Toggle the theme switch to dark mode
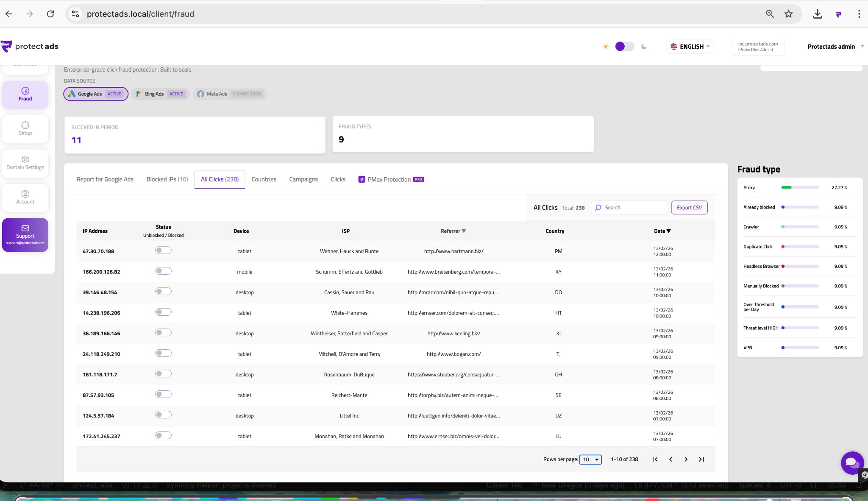This screenshot has height=501, width=868. coord(624,46)
